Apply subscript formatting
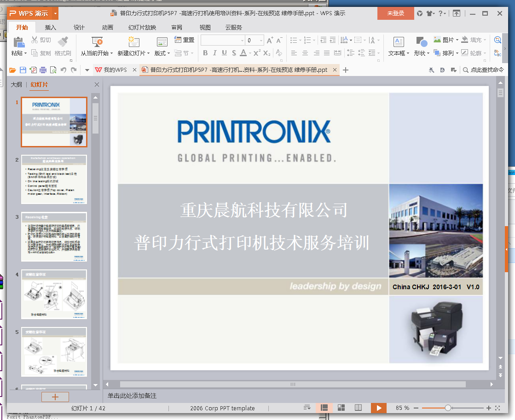Image resolution: width=515 pixels, height=420 pixels. click(266, 52)
